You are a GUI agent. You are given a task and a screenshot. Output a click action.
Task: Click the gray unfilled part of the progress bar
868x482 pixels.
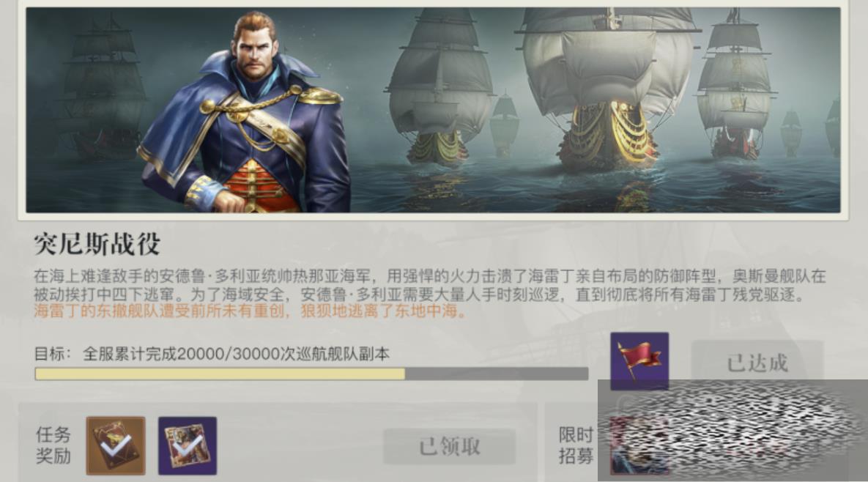[x=497, y=374]
